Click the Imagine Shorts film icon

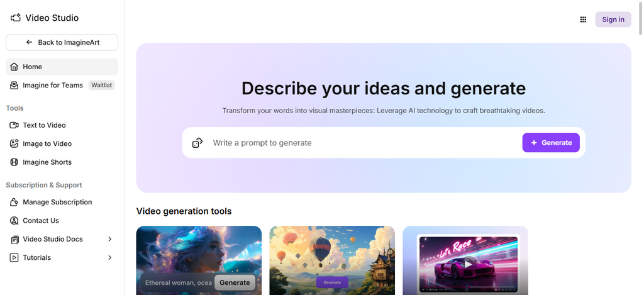pos(14,162)
